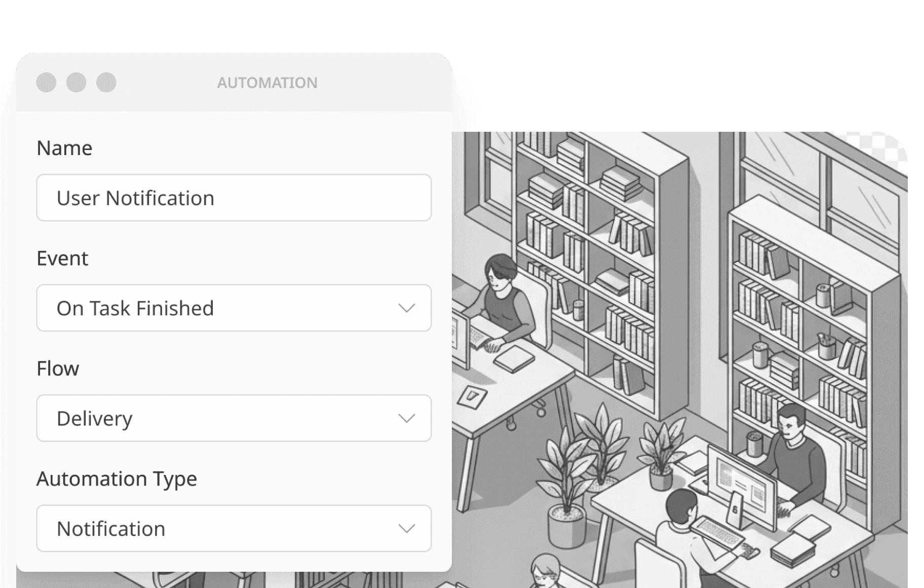The image size is (924, 588).
Task: Click the first gray window control circle
Action: point(46,82)
